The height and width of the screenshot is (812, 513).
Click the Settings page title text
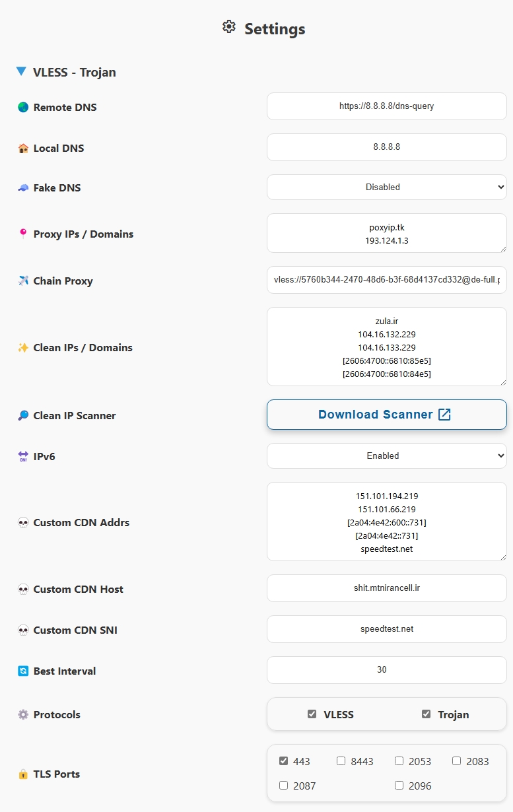click(x=275, y=29)
